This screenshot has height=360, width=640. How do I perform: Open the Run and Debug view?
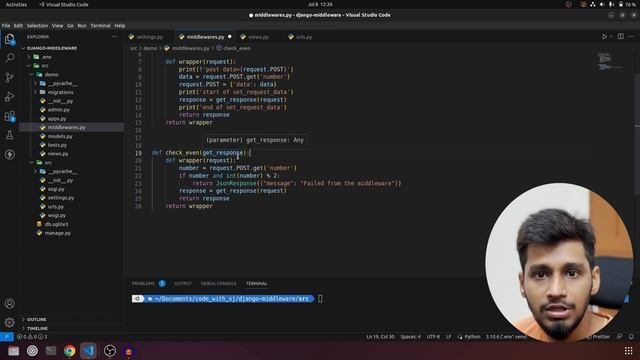pos(9,97)
